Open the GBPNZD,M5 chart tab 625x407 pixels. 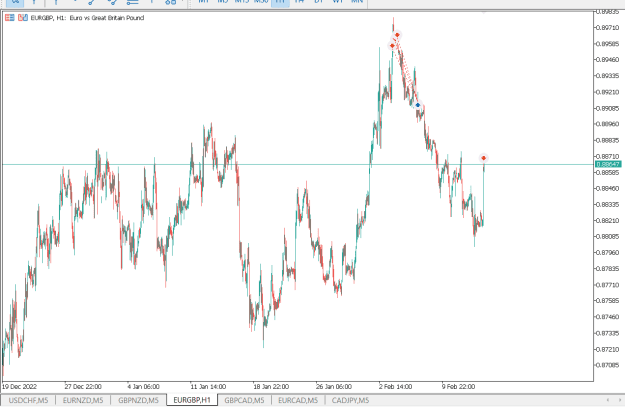[x=138, y=400]
